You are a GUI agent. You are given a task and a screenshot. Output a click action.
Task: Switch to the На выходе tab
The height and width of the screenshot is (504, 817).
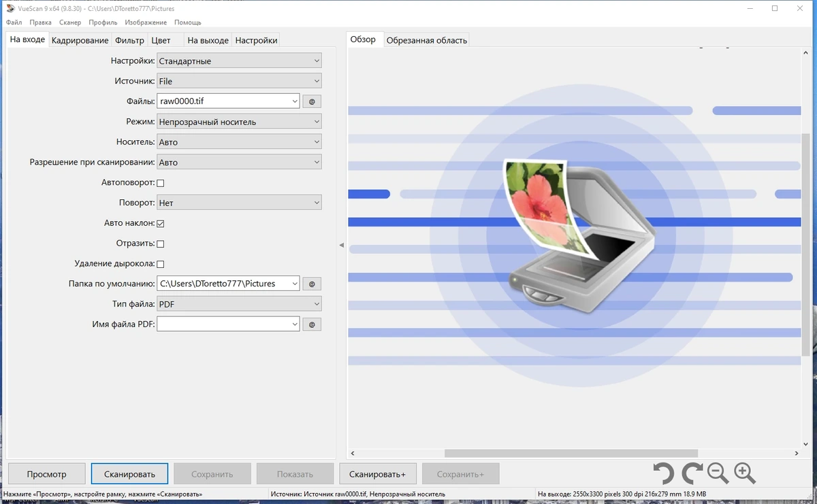pyautogui.click(x=208, y=40)
